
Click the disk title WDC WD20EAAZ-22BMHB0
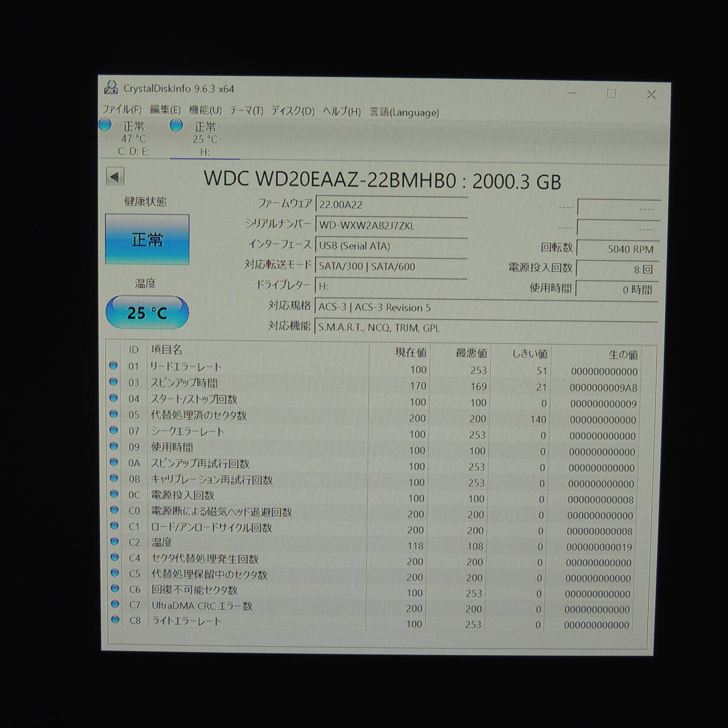point(329,180)
